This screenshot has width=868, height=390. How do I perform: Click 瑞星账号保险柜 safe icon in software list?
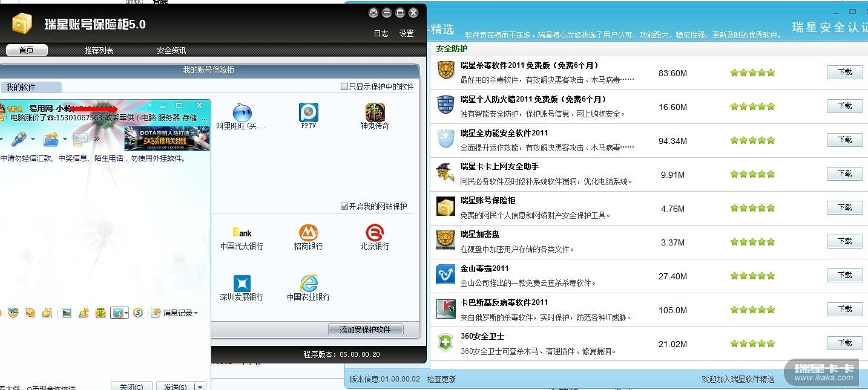(446, 206)
